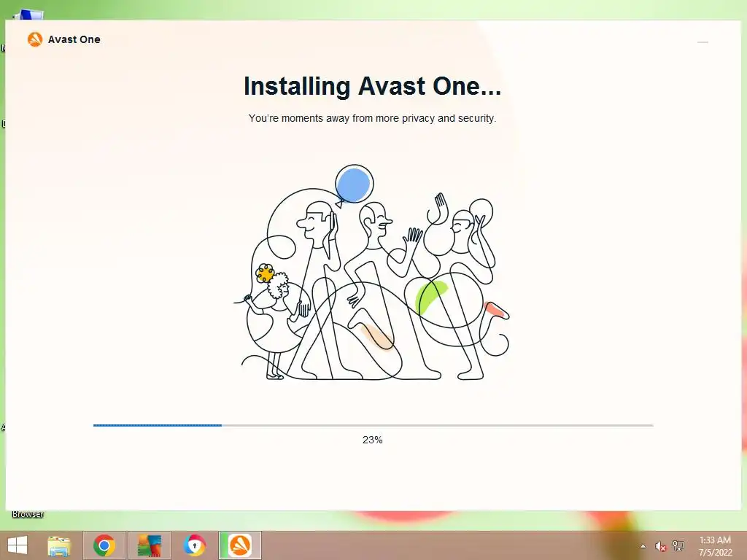Viewport: 747px width, 560px height.
Task: Show hidden system tray icons
Action: [643, 546]
